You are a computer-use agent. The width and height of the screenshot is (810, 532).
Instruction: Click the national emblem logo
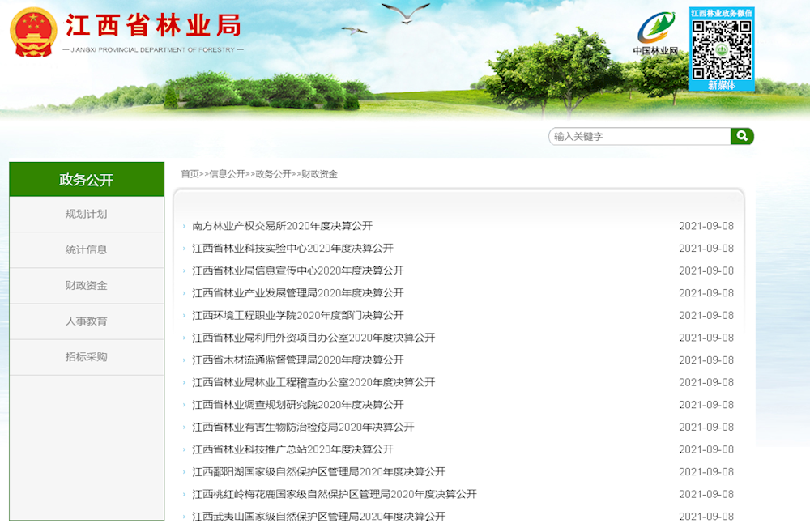click(33, 32)
